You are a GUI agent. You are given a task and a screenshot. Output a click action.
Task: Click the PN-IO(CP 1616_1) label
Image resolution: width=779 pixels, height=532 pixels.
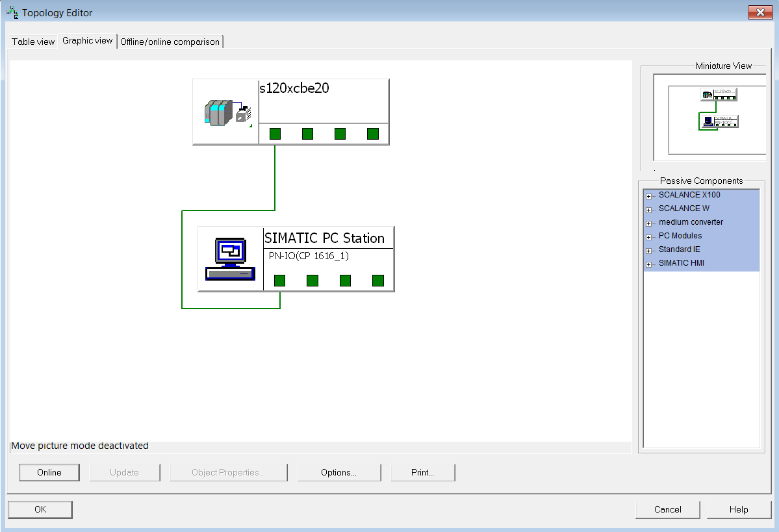click(x=309, y=256)
